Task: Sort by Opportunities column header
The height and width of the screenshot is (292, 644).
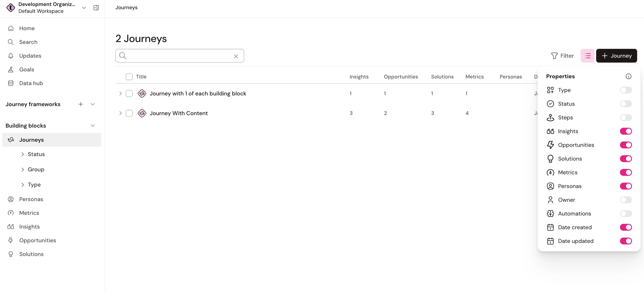Action: click(x=401, y=77)
